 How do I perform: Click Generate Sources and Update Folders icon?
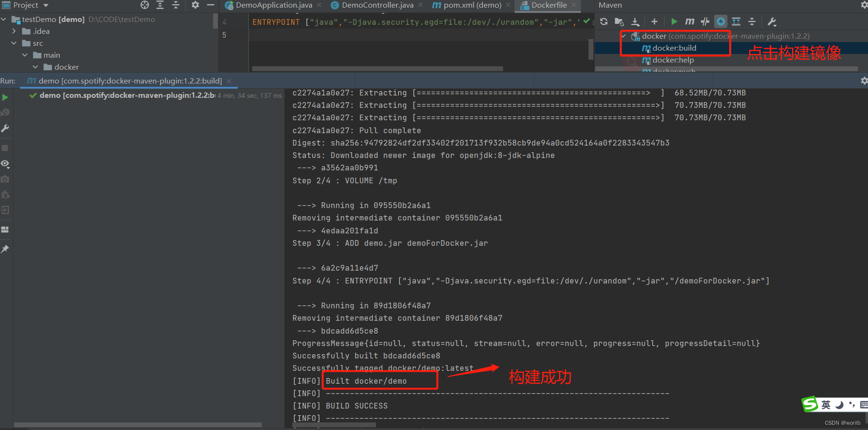point(619,21)
